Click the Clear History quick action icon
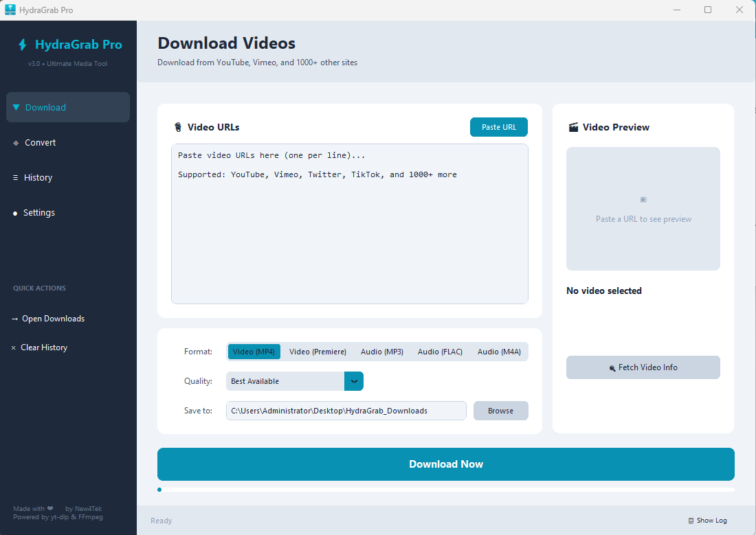This screenshot has height=535, width=756. click(12, 347)
